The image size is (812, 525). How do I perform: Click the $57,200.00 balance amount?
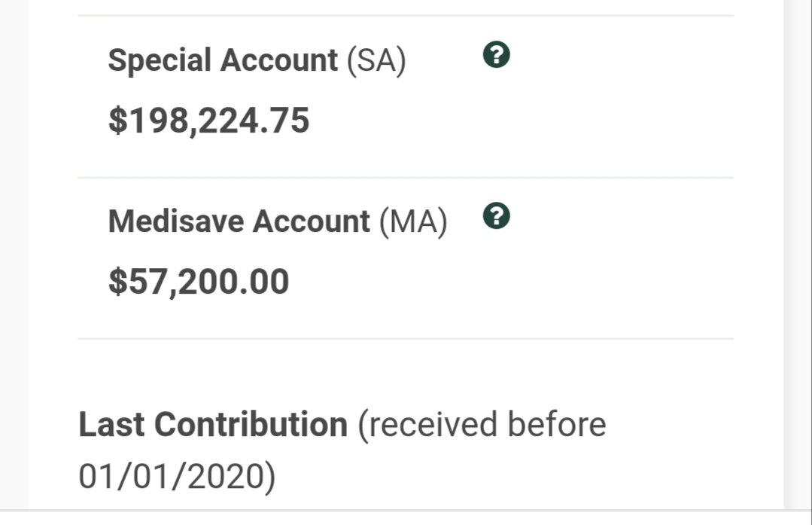(x=199, y=282)
